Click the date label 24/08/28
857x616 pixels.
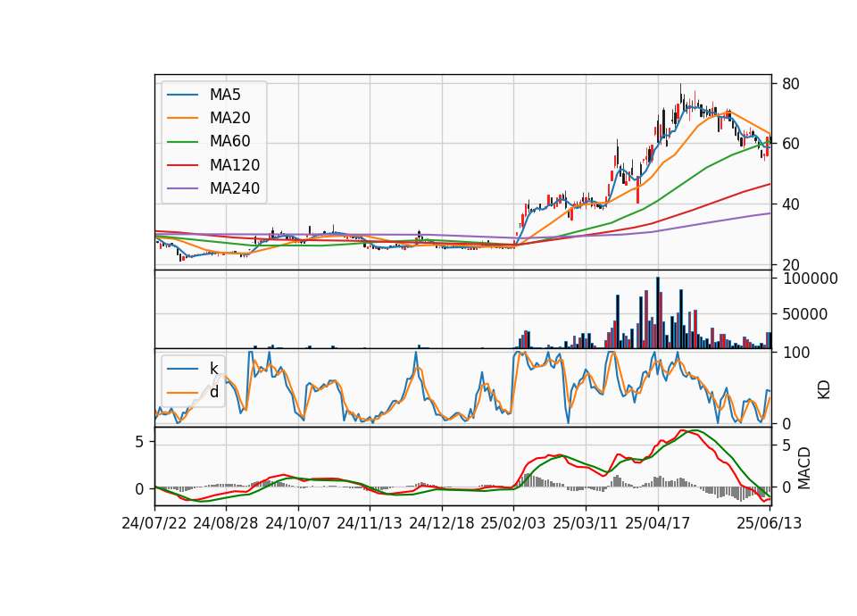[x=226, y=523]
